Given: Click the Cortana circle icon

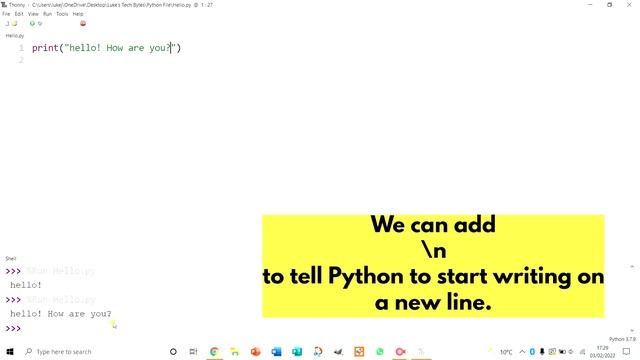Looking at the screenshot, I should 173,351.
